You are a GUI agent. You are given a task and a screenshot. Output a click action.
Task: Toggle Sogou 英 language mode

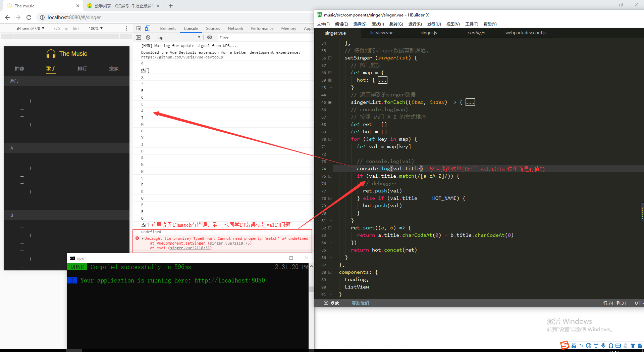click(574, 346)
